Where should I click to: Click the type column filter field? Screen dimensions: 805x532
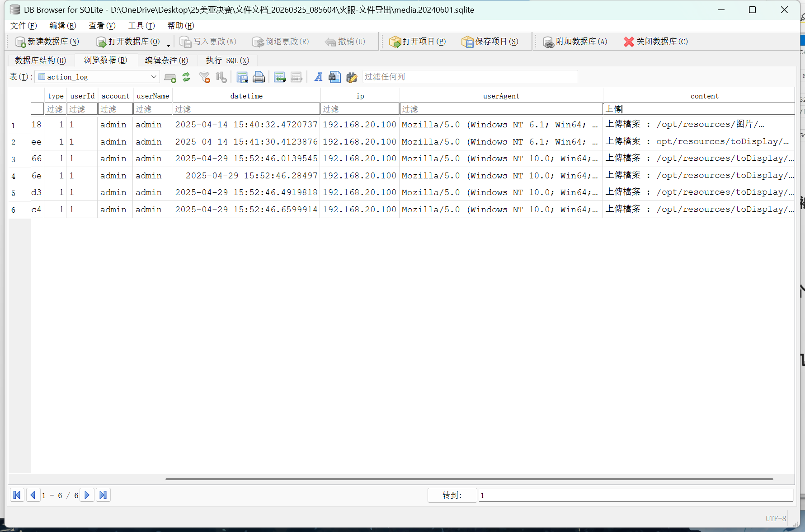[55, 109]
